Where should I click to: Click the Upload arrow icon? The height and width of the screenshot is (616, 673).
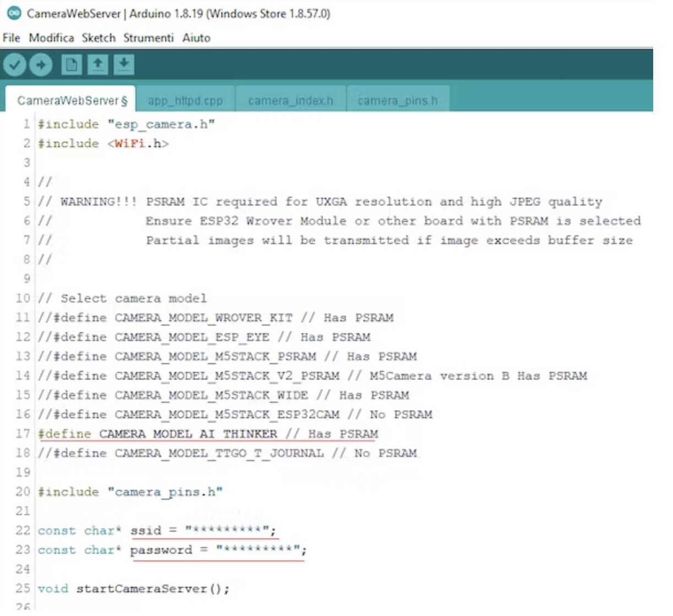(x=41, y=65)
